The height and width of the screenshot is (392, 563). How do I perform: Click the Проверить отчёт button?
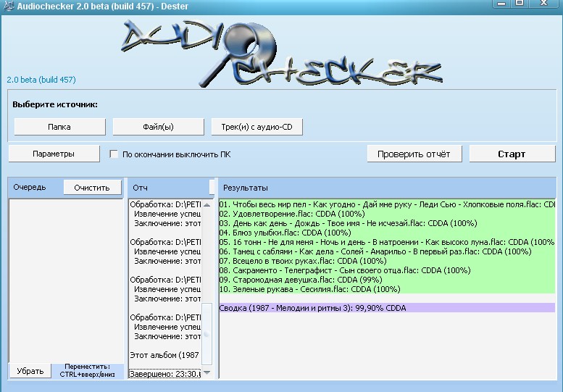coord(414,154)
